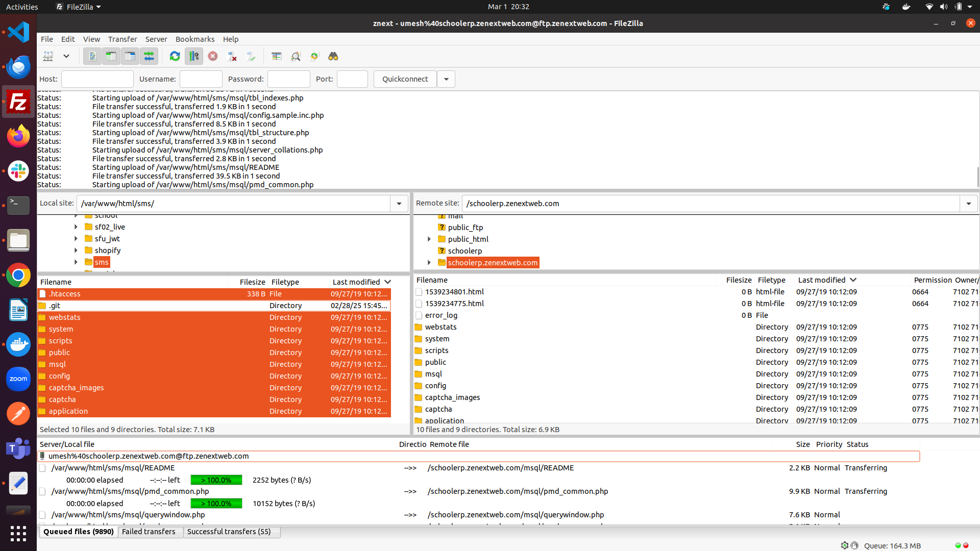Open Text Editor from the dock
Screen dimensions: 980x551
18,483
